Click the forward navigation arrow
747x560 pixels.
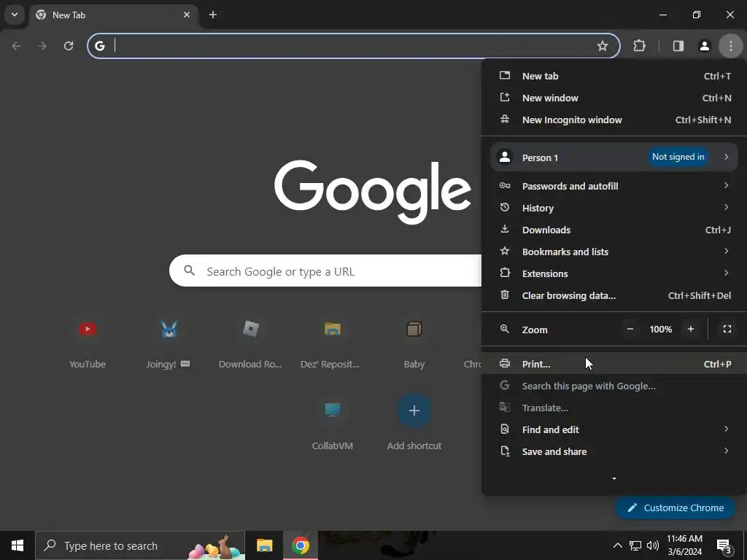42,46
